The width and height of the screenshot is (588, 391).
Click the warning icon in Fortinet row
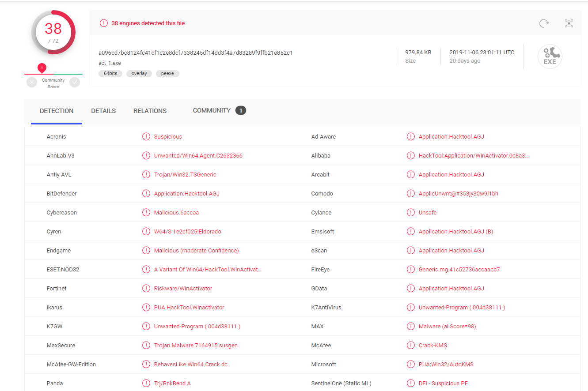pos(146,288)
